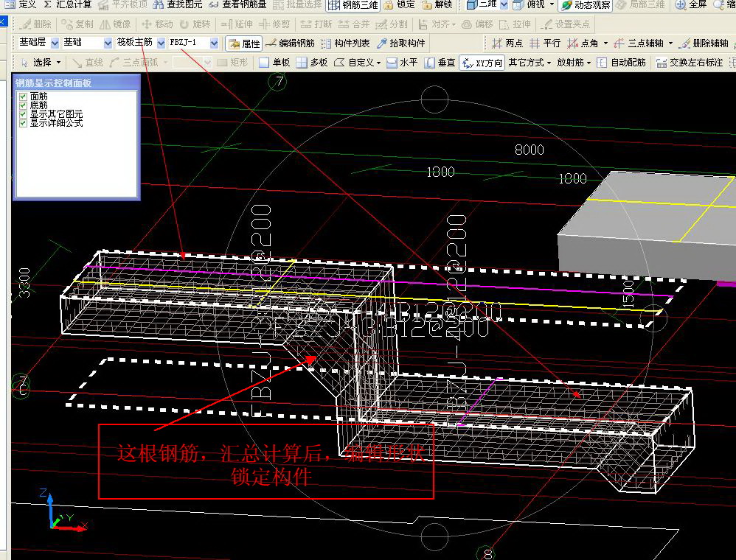736x560 pixels.
Task: Expand 选择 tool dropdown arrow
Action: pyautogui.click(x=59, y=63)
